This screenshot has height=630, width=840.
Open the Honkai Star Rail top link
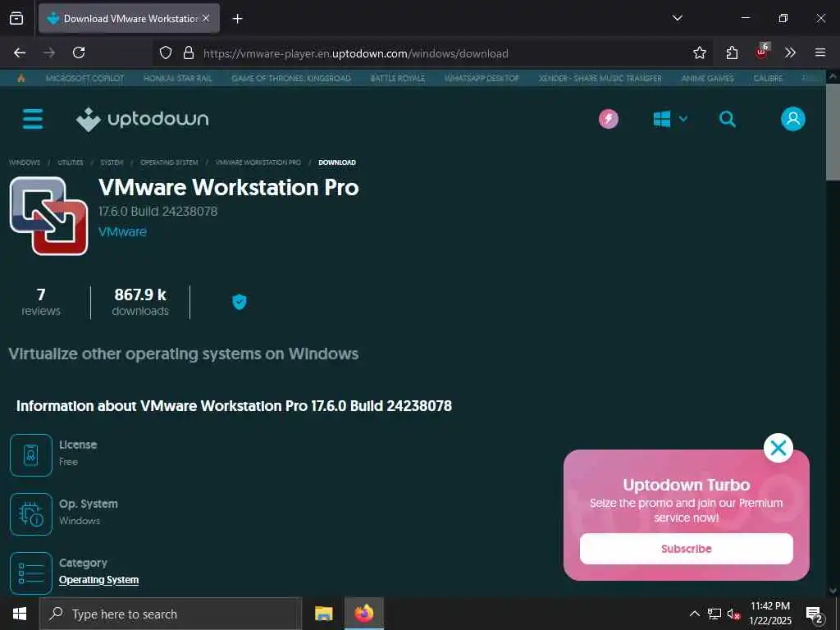(x=178, y=78)
